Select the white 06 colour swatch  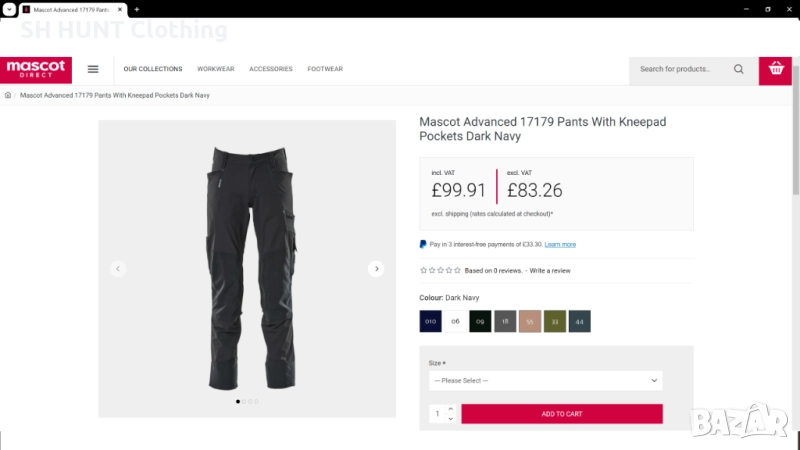tap(456, 321)
